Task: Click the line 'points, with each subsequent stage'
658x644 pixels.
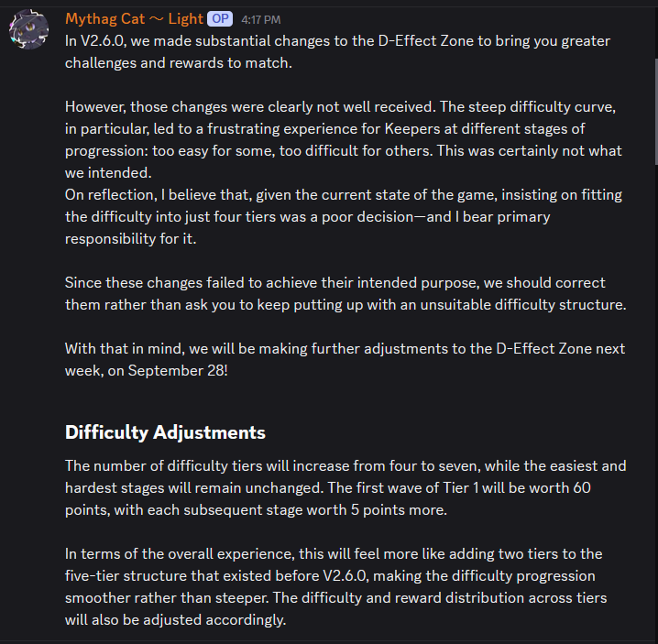Action: click(x=256, y=509)
